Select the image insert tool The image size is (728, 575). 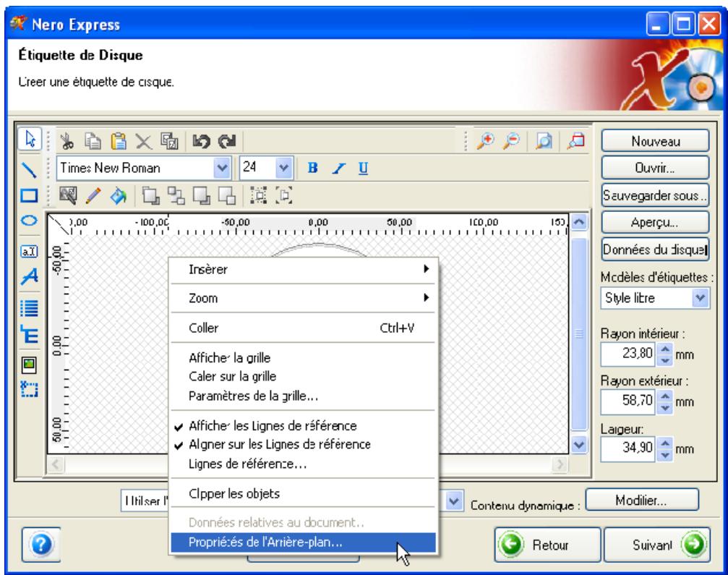coord(29,365)
